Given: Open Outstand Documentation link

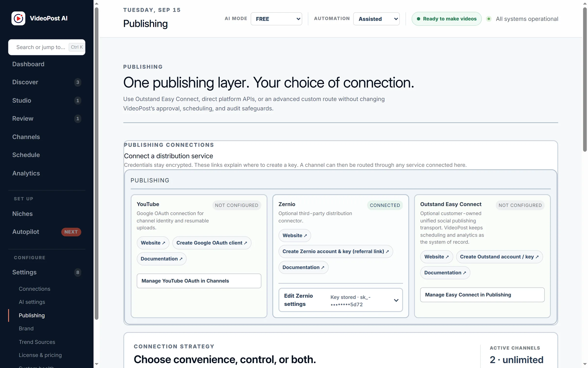Looking at the screenshot, I should tap(445, 273).
